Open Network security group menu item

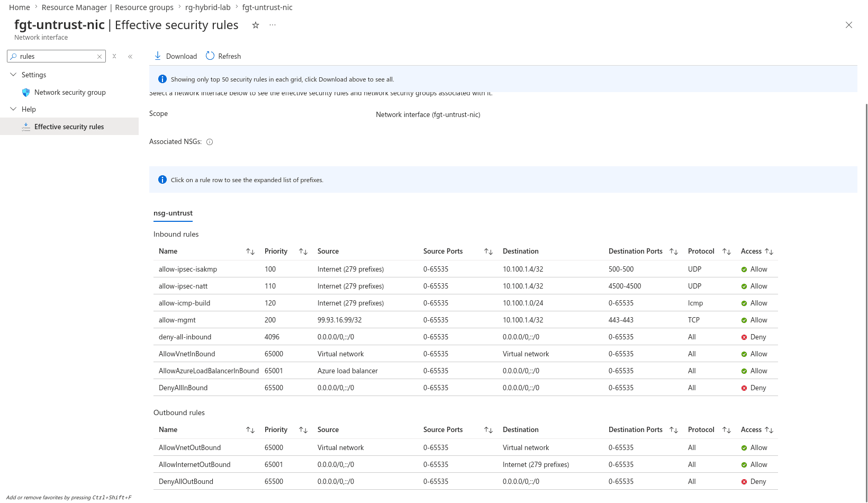click(x=69, y=93)
